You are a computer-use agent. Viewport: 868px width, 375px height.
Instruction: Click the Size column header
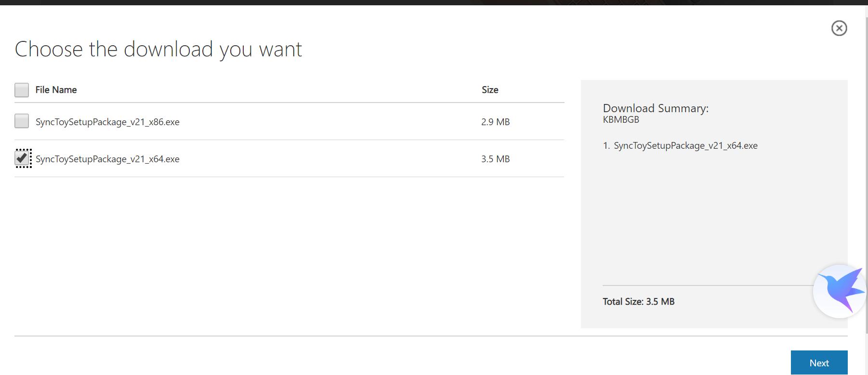[490, 90]
